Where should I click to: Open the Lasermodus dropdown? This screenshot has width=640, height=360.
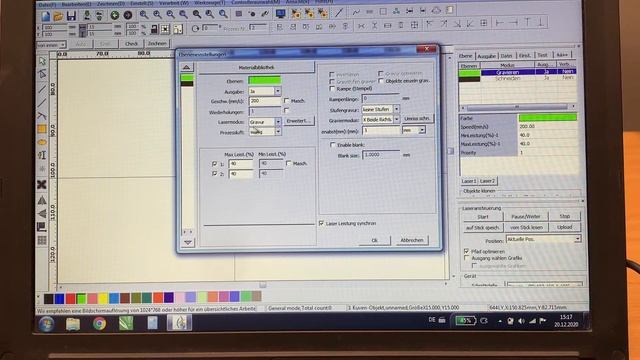click(278, 122)
